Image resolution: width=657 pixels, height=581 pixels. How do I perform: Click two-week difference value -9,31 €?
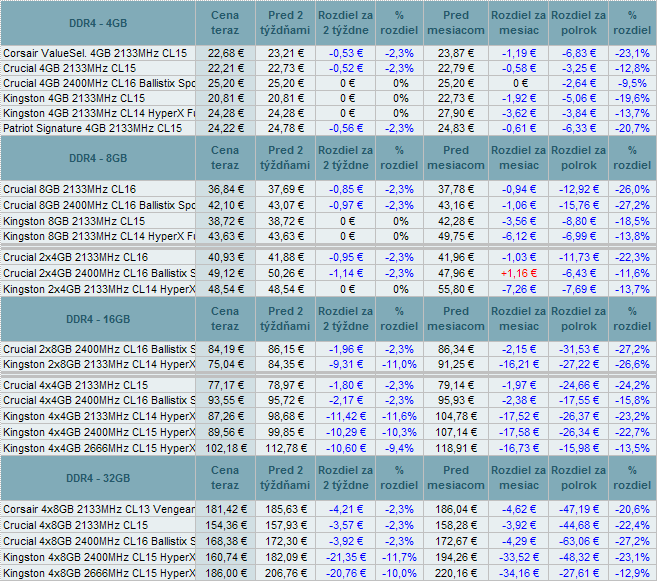tap(346, 364)
